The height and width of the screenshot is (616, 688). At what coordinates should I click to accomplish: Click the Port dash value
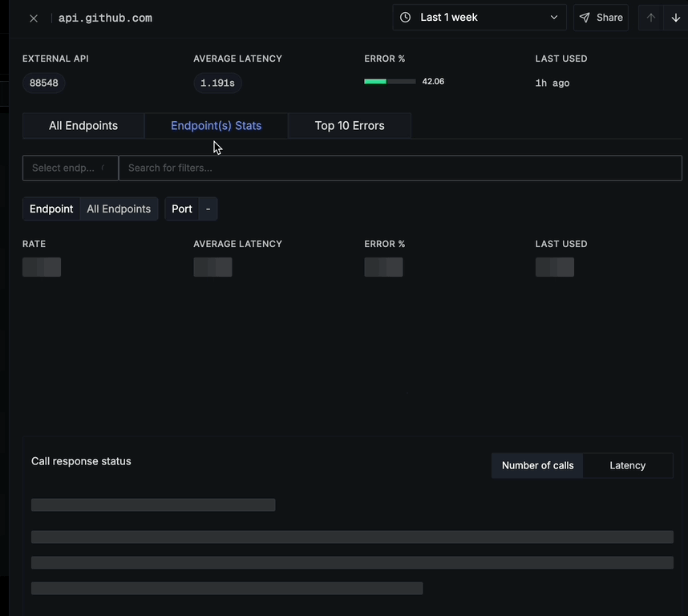tap(208, 209)
